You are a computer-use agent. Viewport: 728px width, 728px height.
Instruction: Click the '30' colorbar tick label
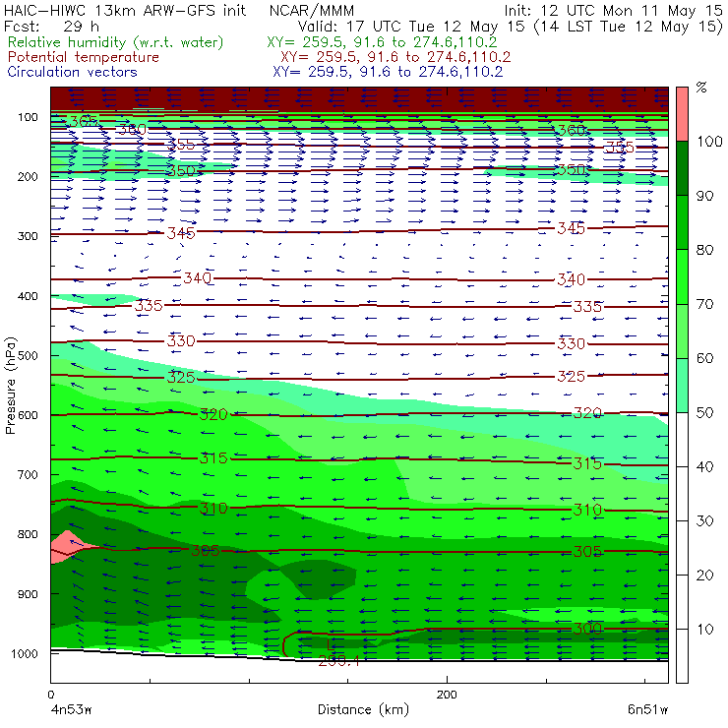pos(704,521)
